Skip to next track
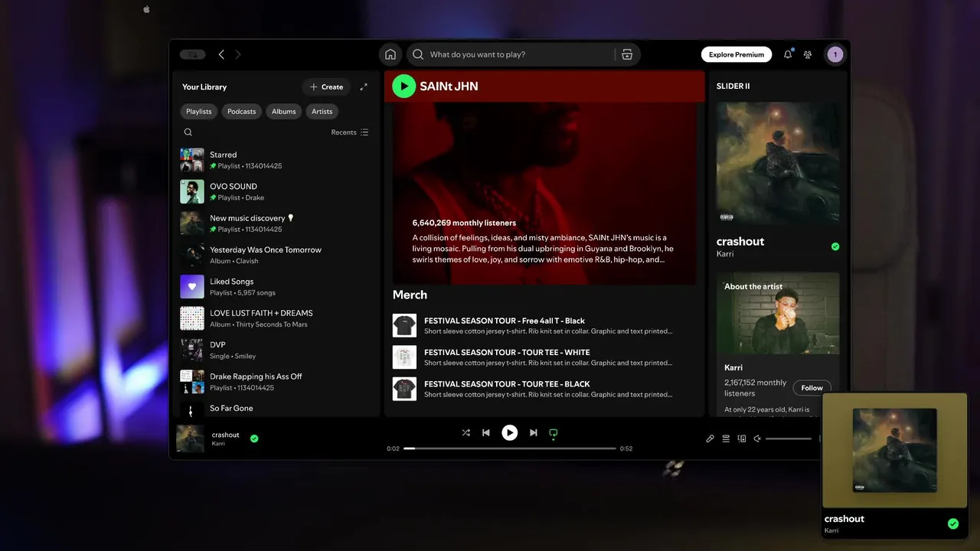The image size is (980, 551). coord(534,432)
